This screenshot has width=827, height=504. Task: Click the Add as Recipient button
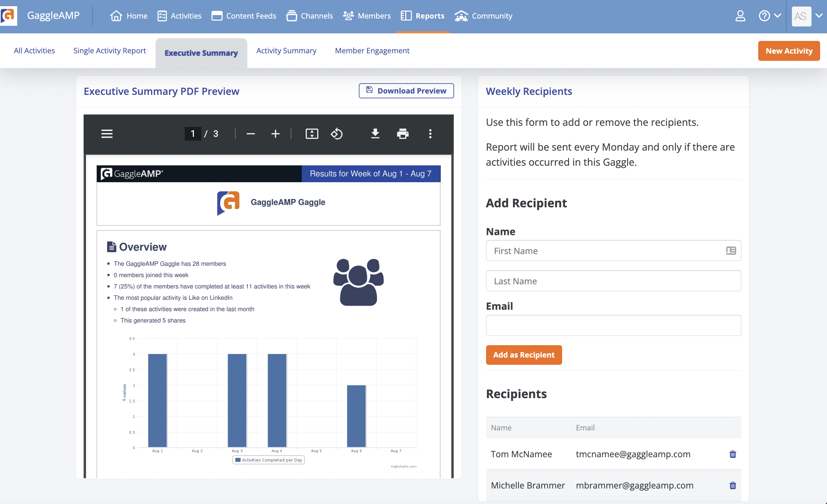(x=524, y=355)
